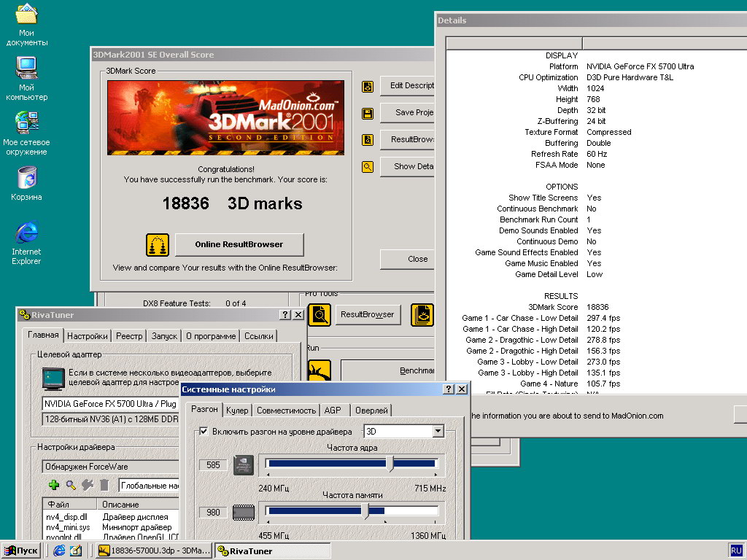The image size is (747, 560).
Task: Click the Save Project floppy icon
Action: pos(368,113)
